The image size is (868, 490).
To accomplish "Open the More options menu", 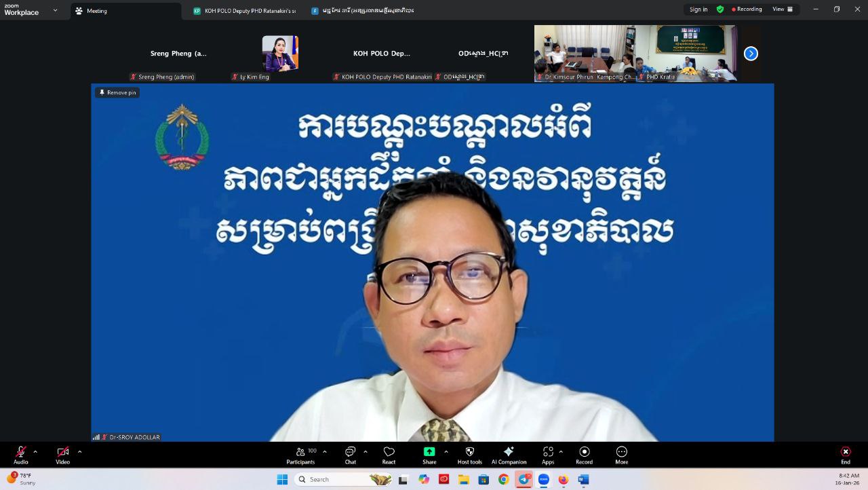I will point(621,455).
